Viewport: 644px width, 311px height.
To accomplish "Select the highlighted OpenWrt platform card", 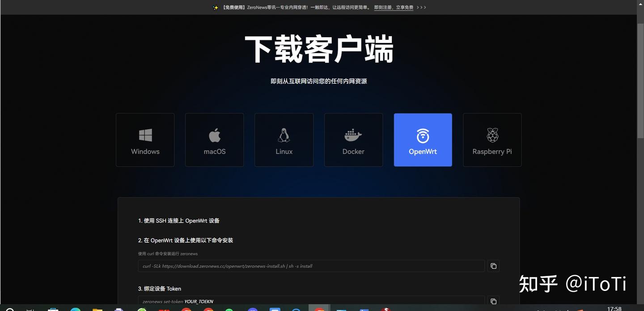I will click(x=423, y=140).
